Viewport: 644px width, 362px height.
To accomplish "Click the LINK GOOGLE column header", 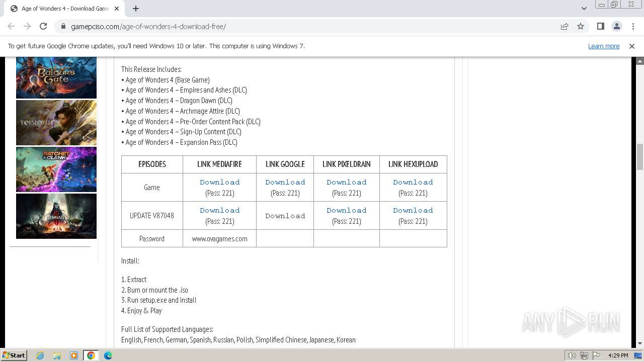I will click(285, 164).
